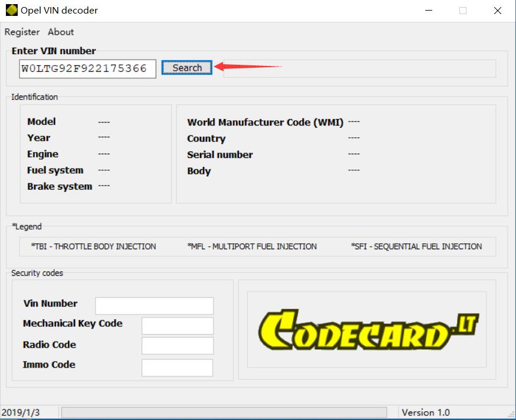Minimize the Opel VIN decoder window

pyautogui.click(x=429, y=11)
